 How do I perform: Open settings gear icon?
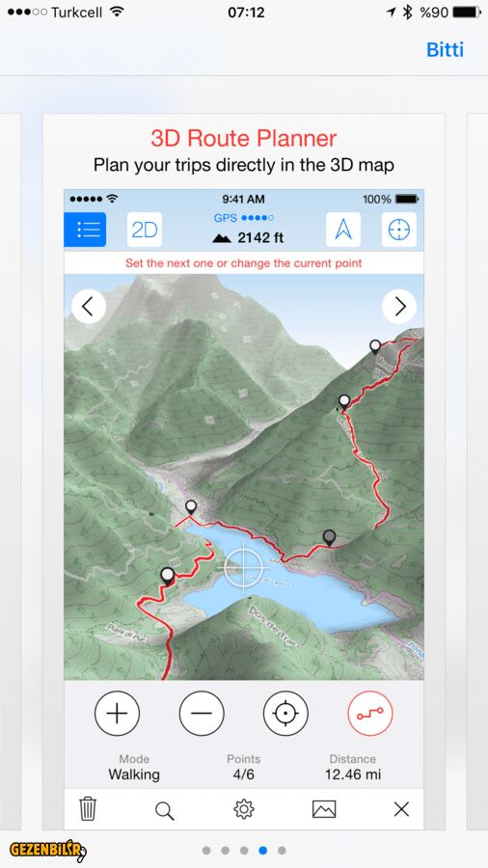pos(243,809)
